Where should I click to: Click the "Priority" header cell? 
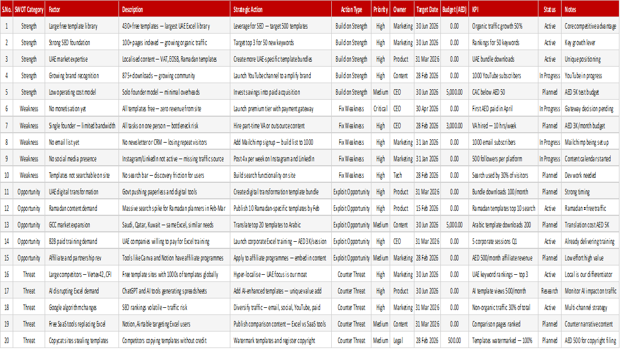[x=381, y=9]
